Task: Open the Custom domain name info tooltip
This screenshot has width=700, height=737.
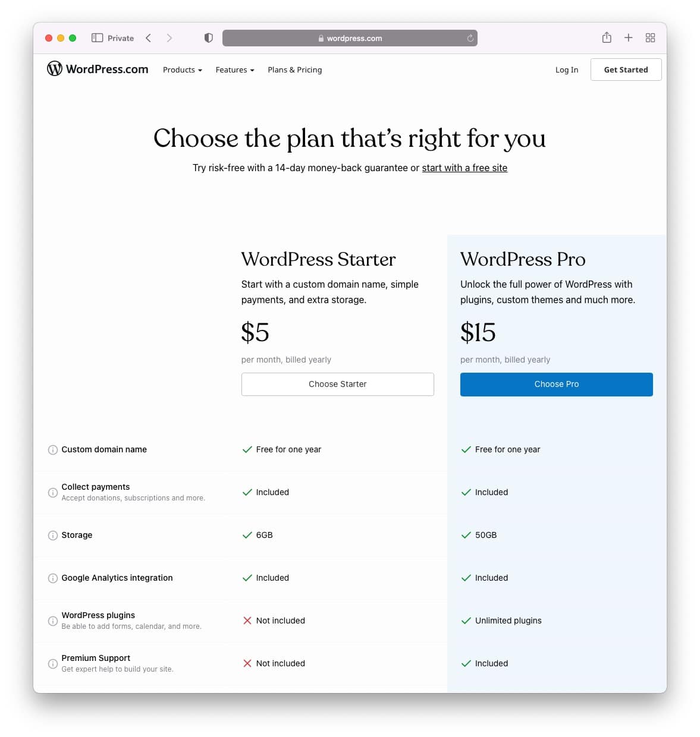Action: tap(52, 450)
